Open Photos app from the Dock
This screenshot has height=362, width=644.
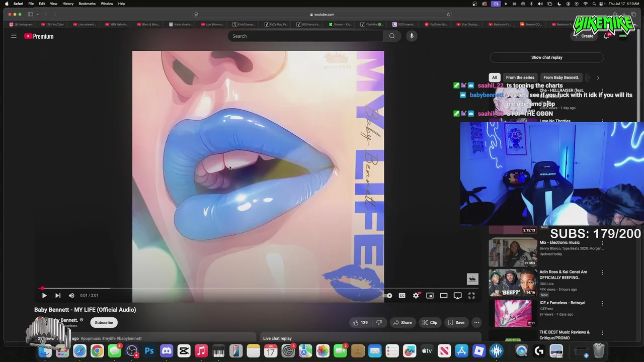323,351
